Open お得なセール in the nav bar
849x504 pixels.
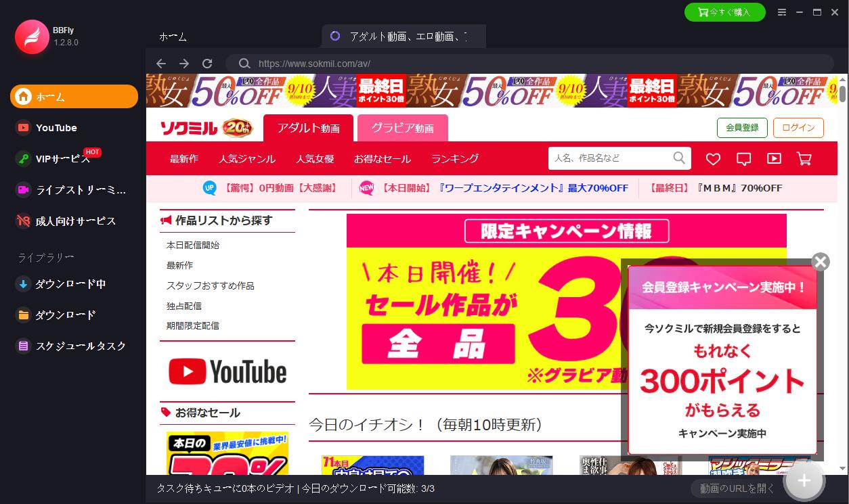pyautogui.click(x=383, y=159)
